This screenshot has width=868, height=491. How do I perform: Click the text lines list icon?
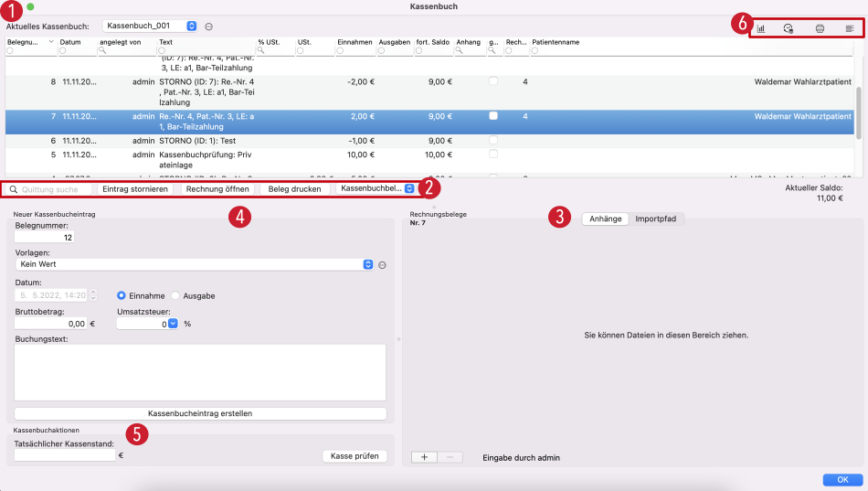click(x=850, y=28)
